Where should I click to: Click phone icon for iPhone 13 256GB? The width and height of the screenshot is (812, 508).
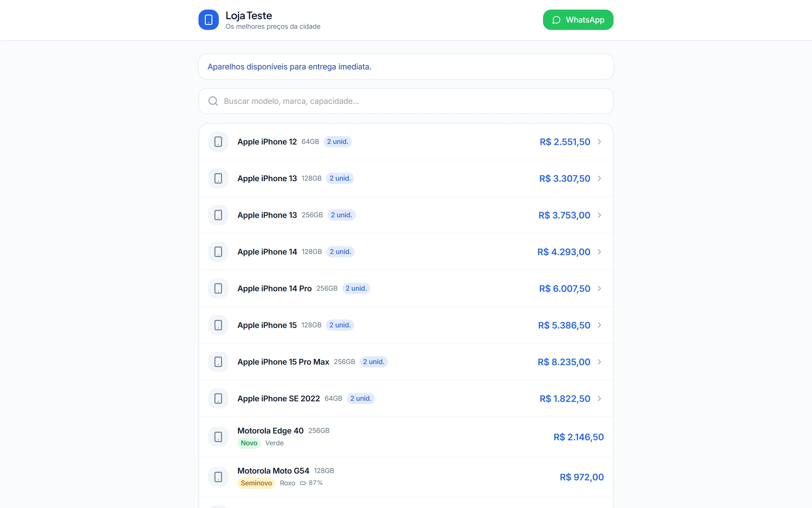point(218,215)
